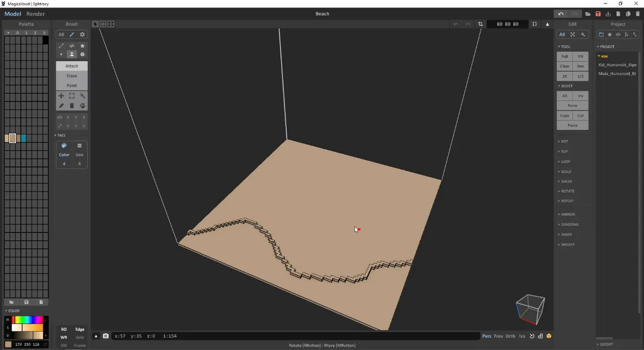
Task: Click the red Save project icon
Action: pyautogui.click(x=598, y=14)
